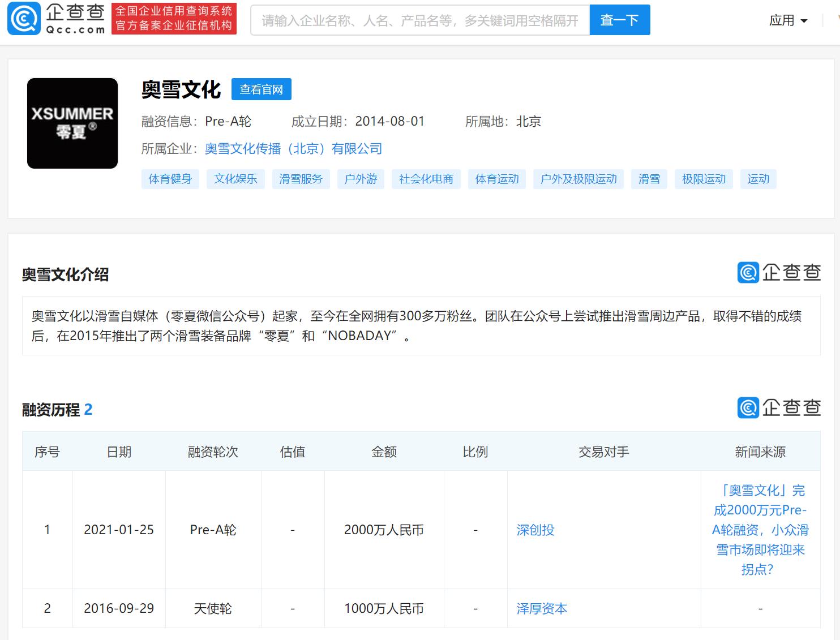Click the Qcc.com logo in header
The image size is (840, 640).
pos(56,19)
